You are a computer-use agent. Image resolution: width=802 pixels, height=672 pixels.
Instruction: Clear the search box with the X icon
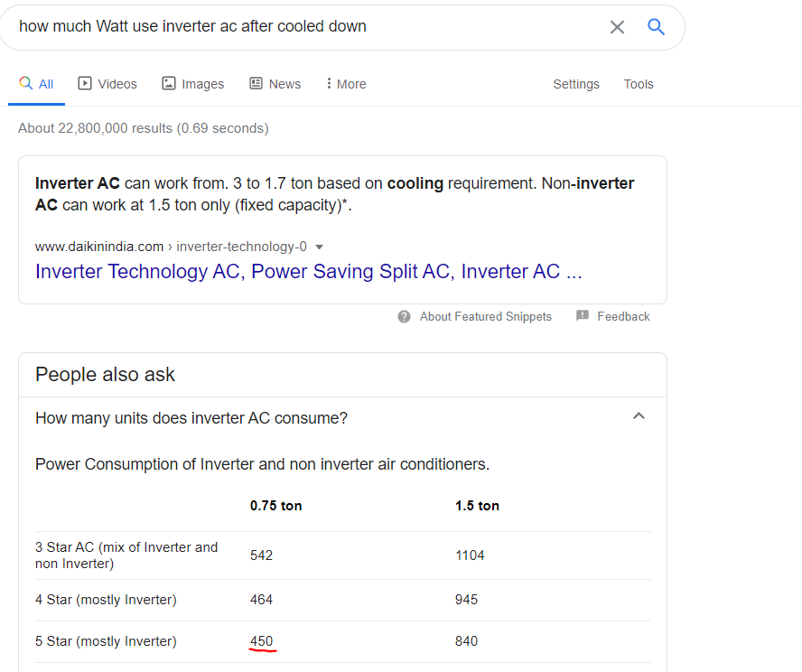(617, 27)
